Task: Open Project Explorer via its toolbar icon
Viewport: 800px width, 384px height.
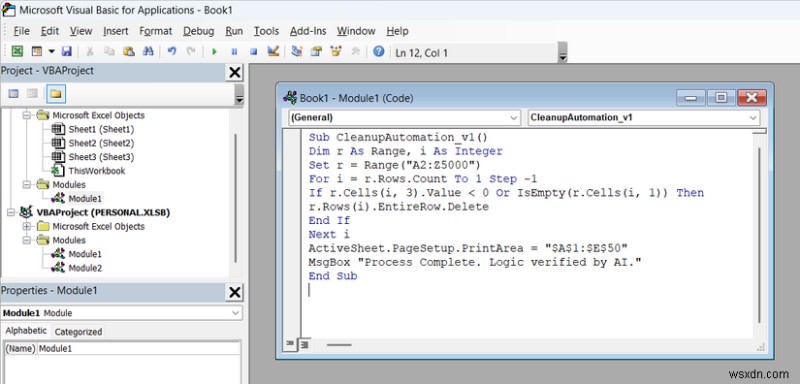Action: (x=297, y=51)
